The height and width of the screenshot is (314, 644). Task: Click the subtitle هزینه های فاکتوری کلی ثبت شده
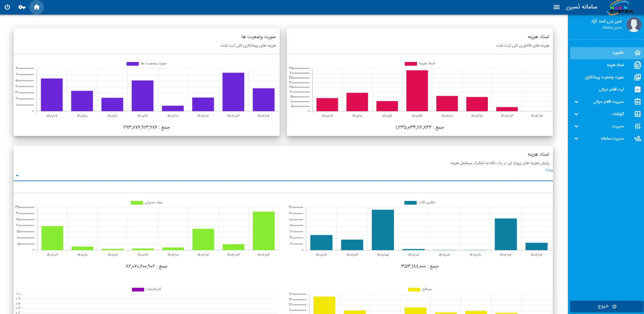(523, 46)
